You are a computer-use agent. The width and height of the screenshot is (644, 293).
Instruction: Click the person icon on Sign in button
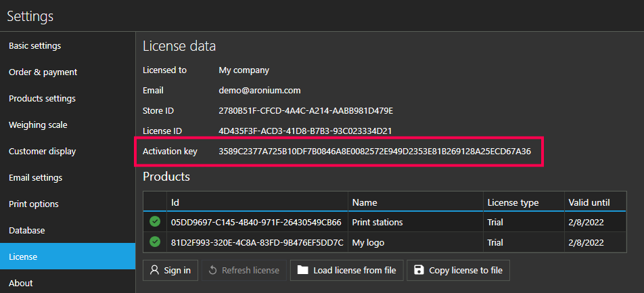(154, 271)
